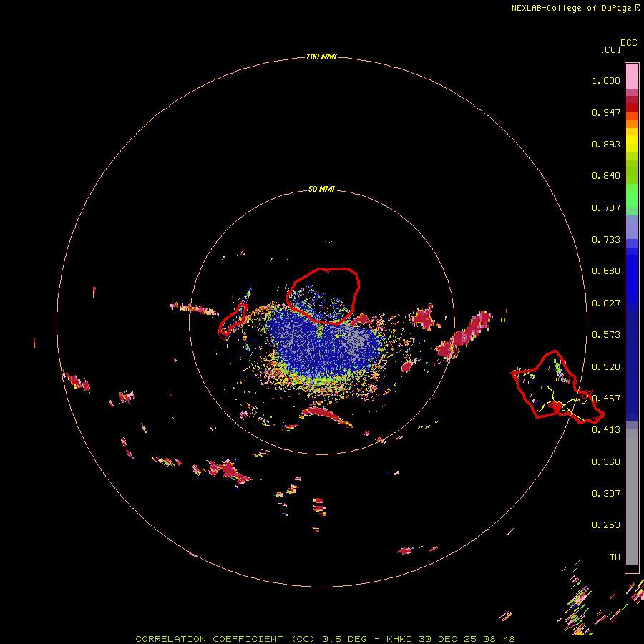644x644 pixels.
Task: Click the 100 NMI range ring label
Action: click(x=321, y=57)
